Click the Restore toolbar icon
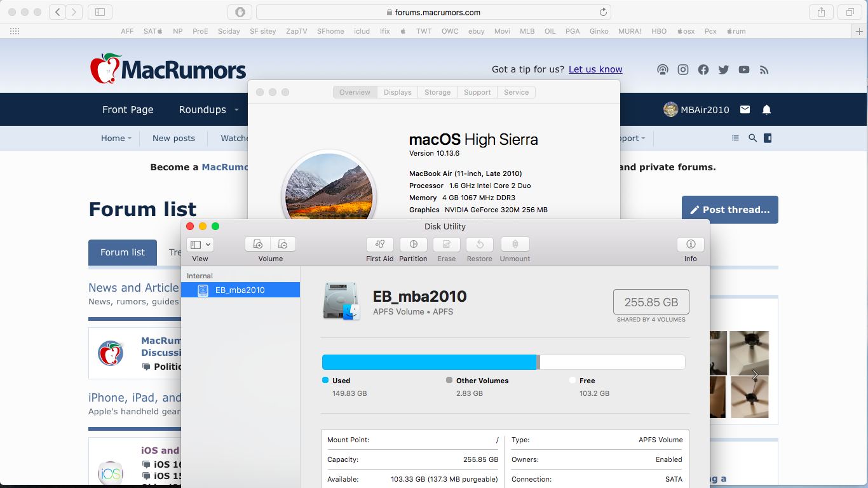This screenshot has width=868, height=488. pyautogui.click(x=480, y=245)
